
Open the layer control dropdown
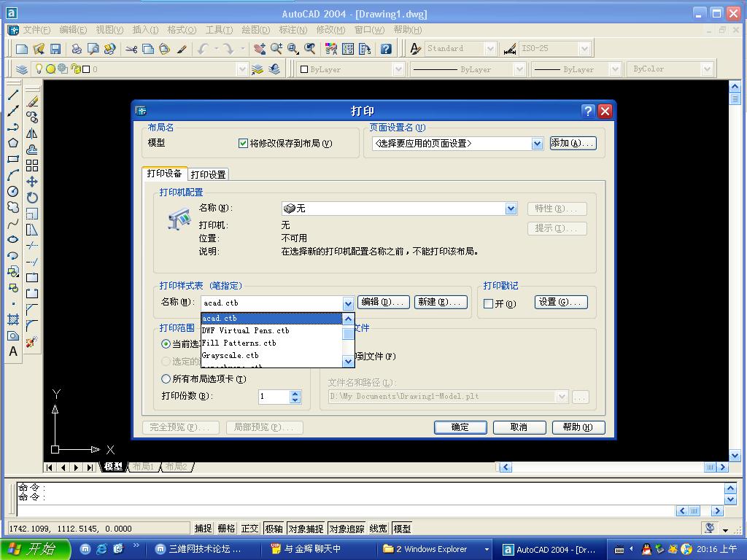[242, 69]
